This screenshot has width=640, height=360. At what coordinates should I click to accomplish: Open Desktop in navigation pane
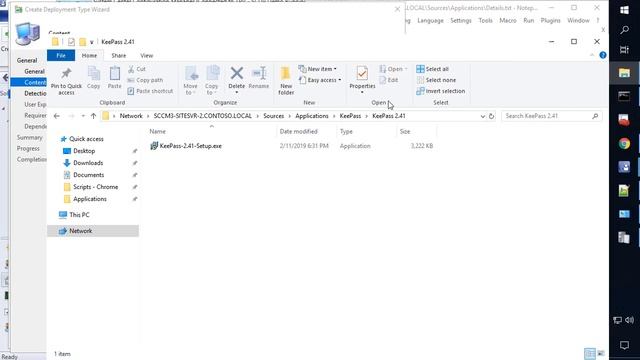tap(84, 151)
